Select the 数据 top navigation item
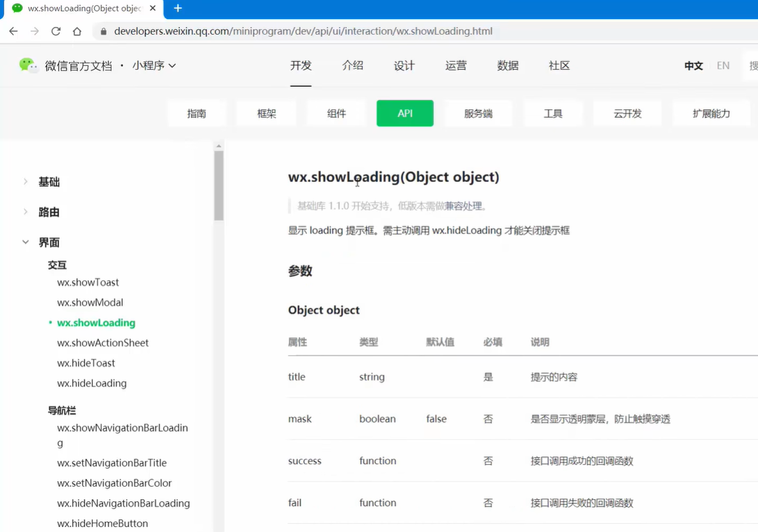This screenshot has height=532, width=758. tap(507, 65)
